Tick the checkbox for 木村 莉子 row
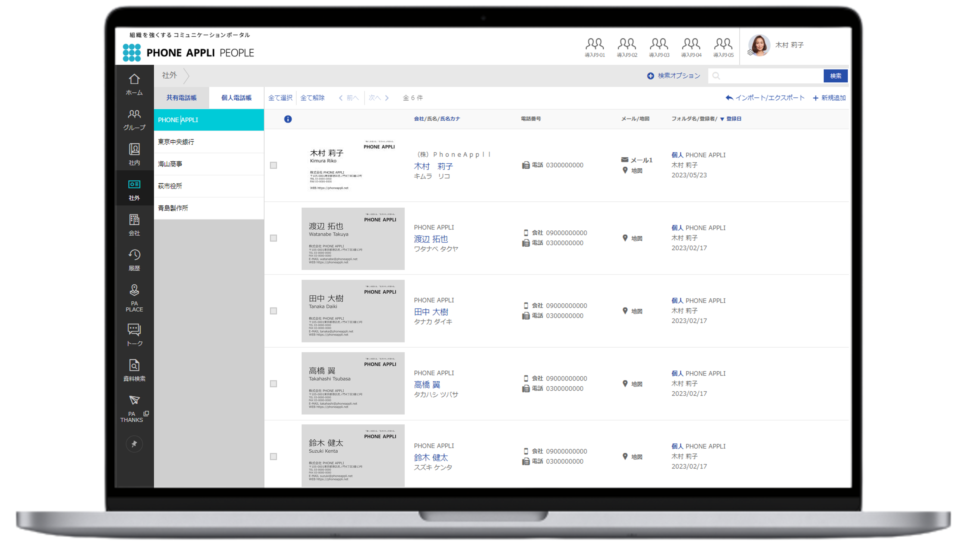967x560 pixels. click(x=273, y=165)
